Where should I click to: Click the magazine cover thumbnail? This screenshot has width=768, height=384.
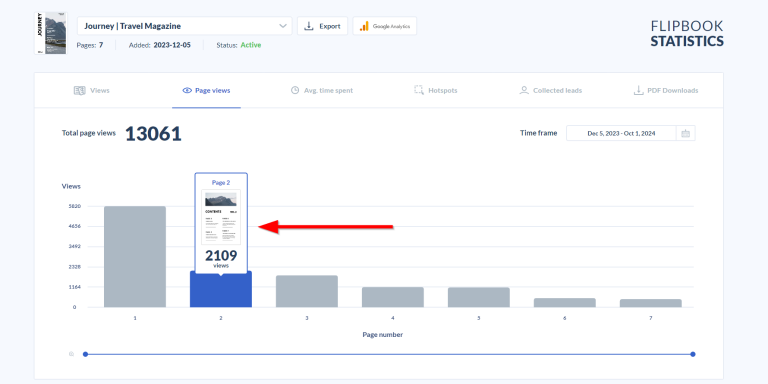(50, 33)
